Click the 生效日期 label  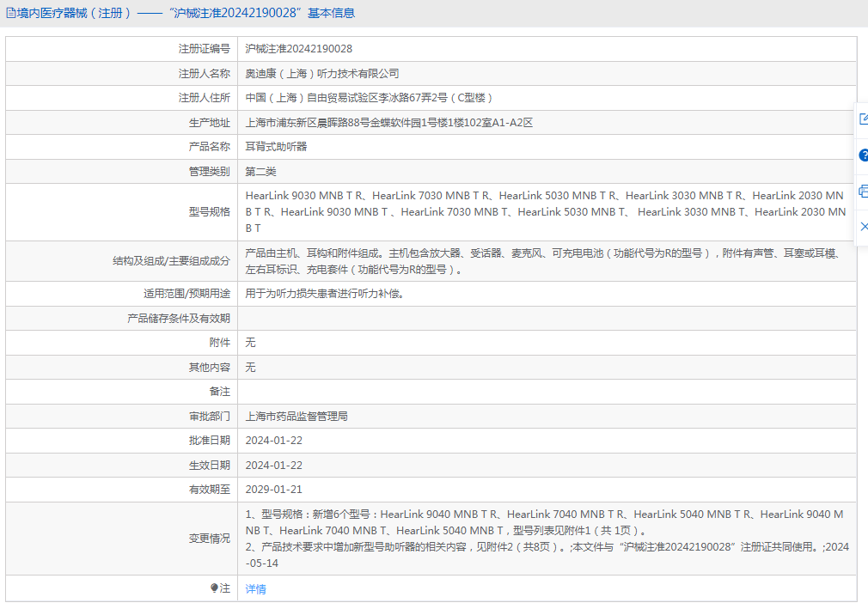209,466
